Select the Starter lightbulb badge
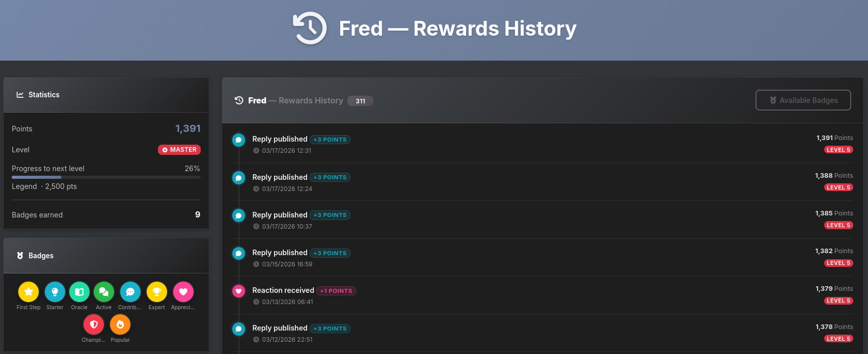This screenshot has width=868, height=354. point(55,292)
